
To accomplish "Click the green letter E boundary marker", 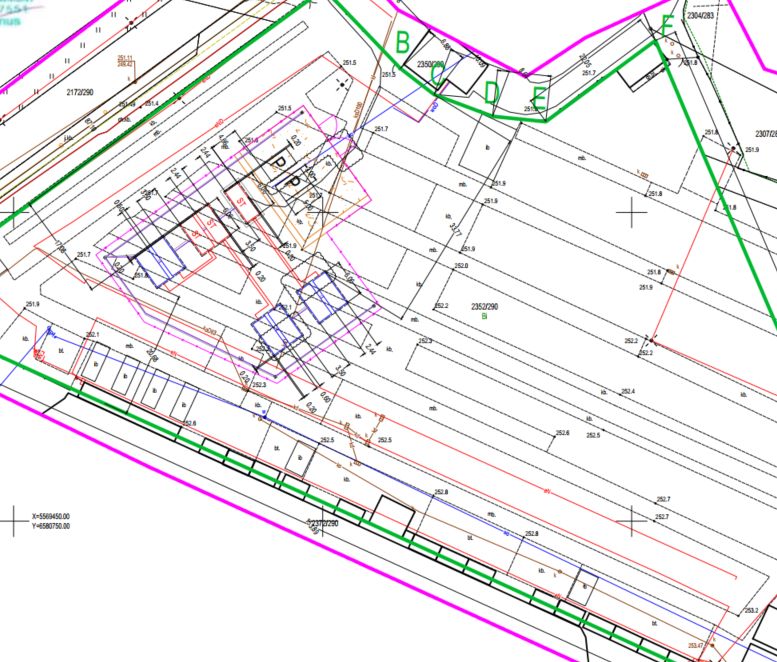I will [x=539, y=96].
